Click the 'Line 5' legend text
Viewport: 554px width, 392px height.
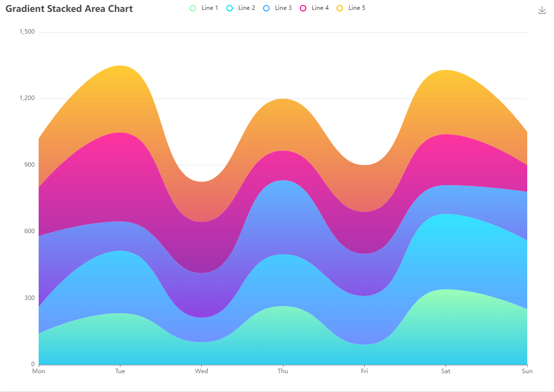coord(356,8)
